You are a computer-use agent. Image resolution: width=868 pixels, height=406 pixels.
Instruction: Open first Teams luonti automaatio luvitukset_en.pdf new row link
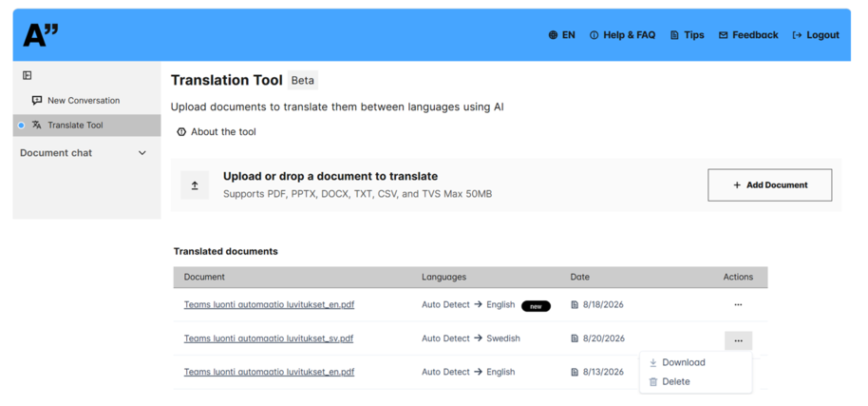pyautogui.click(x=269, y=304)
